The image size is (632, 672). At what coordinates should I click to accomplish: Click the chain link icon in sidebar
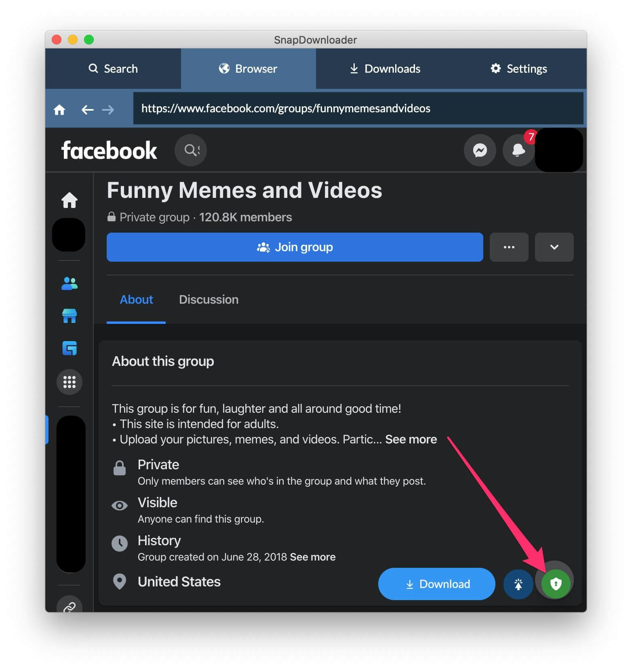70,605
